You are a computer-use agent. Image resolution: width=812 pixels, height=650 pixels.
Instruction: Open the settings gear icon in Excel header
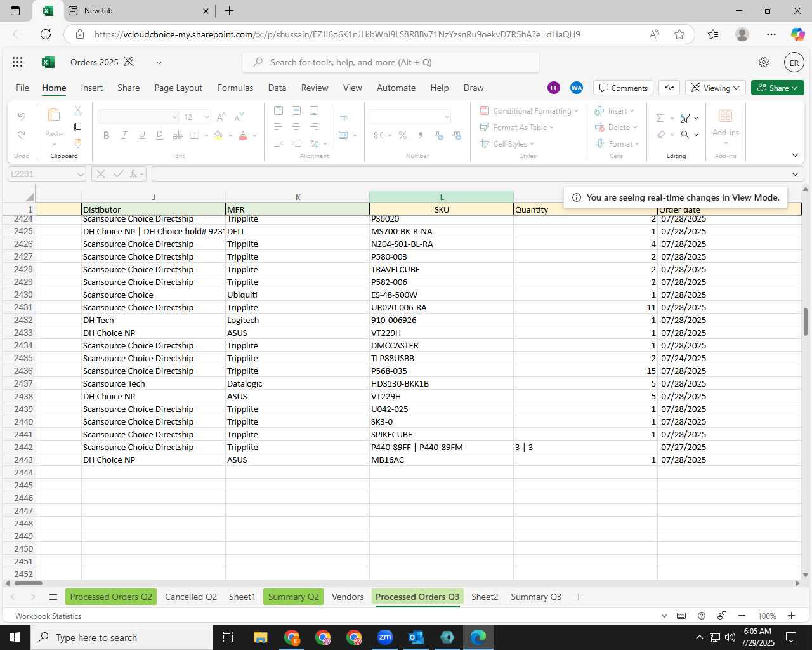pyautogui.click(x=764, y=62)
